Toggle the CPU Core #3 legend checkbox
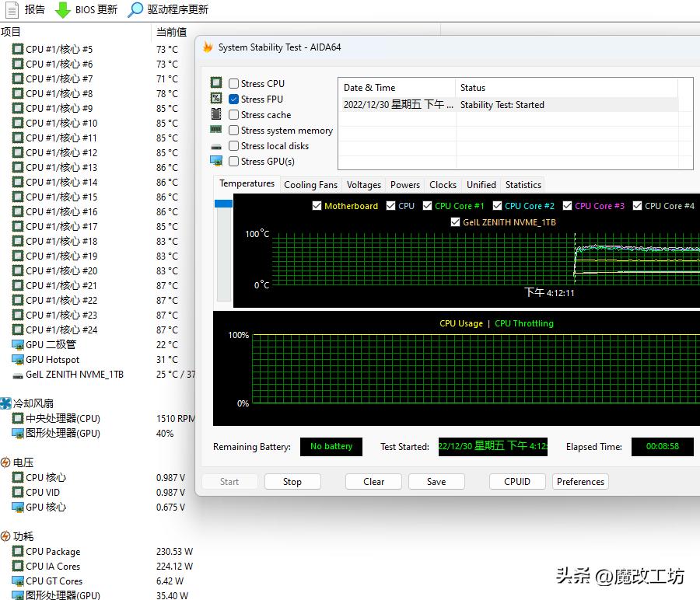The height and width of the screenshot is (600, 700). point(567,205)
